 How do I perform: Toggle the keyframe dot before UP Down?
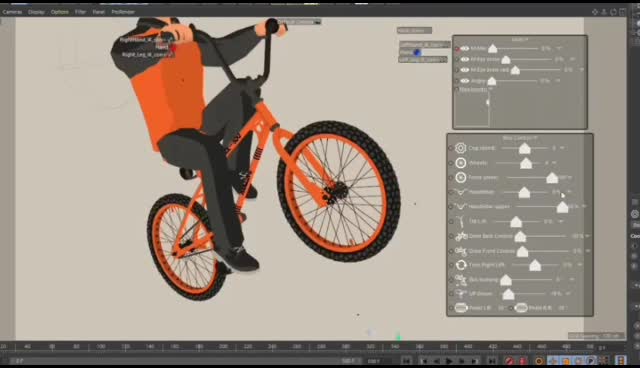click(x=451, y=294)
